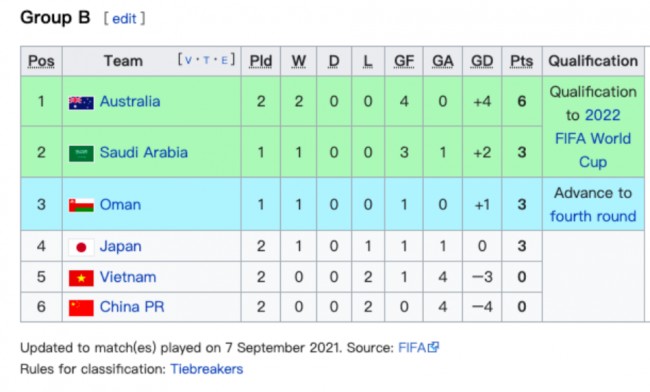Viewport: 650px width, 392px height.
Task: Click the GD column header abbreviation
Action: [482, 61]
